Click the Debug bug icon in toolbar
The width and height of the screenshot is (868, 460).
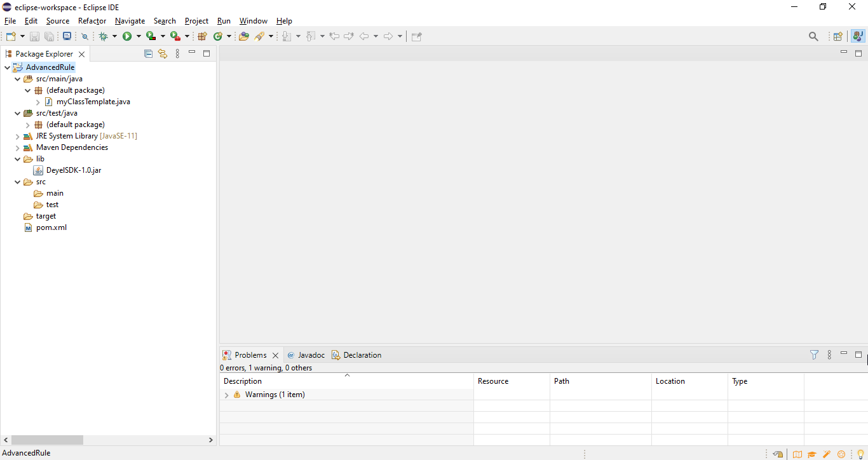[104, 36]
